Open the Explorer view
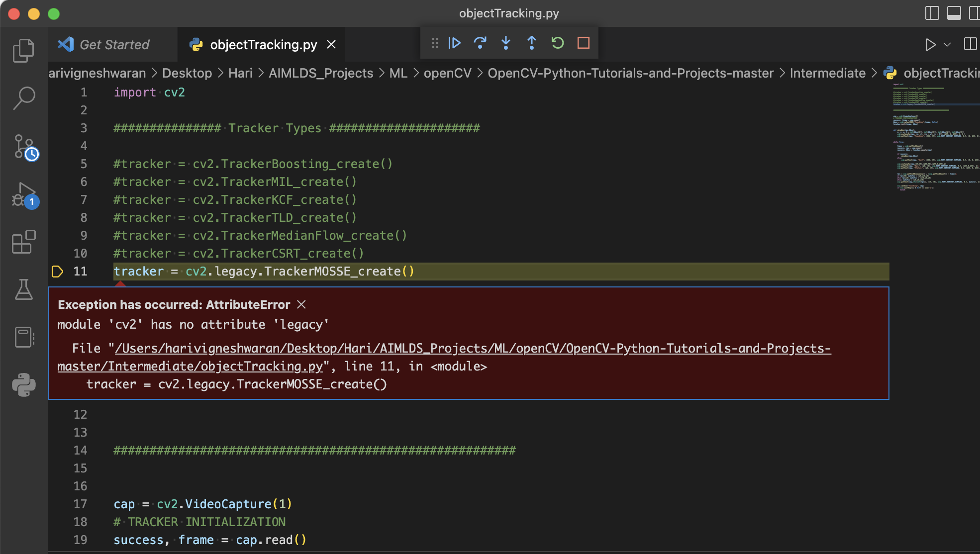The image size is (980, 554). 23,50
